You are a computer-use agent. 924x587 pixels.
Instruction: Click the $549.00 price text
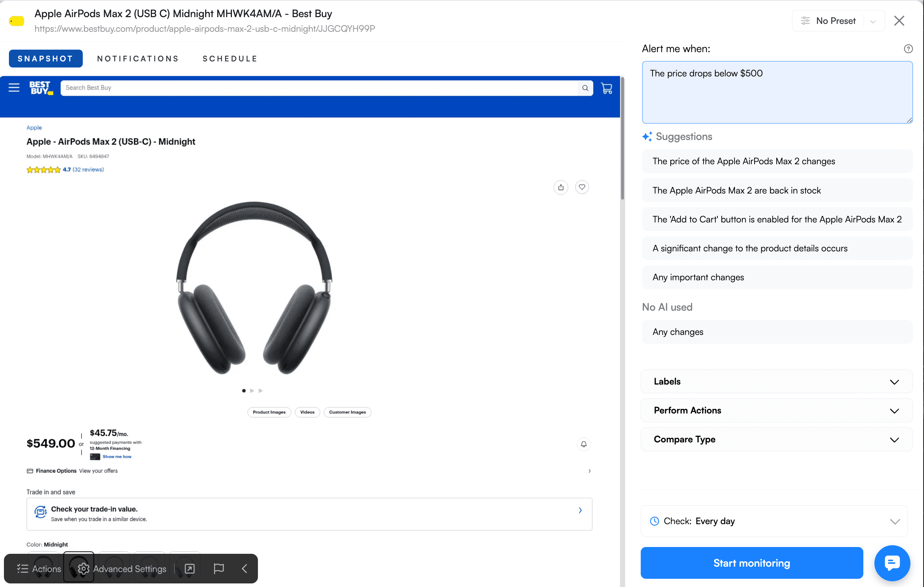[x=51, y=443]
